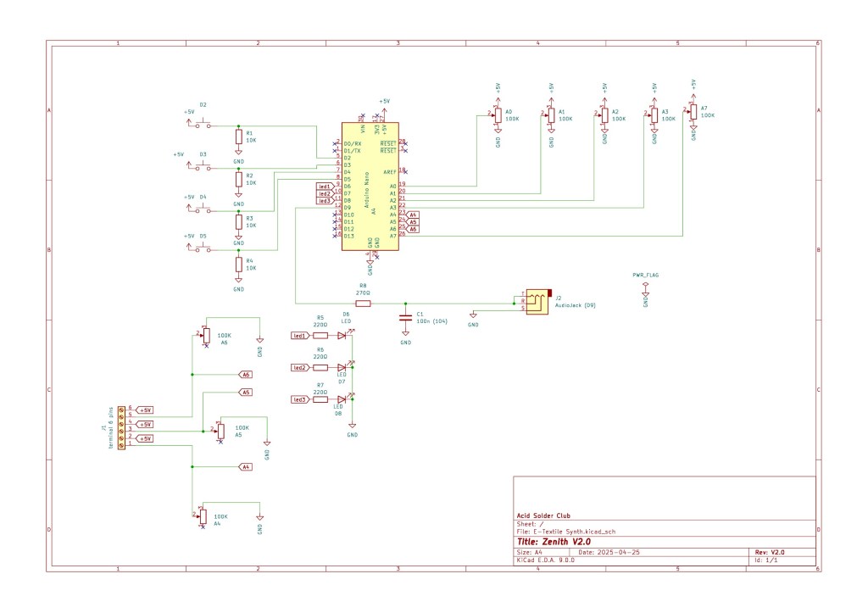This screenshot has height=613, width=868.
Task: Select the Rev: V2.0 field
Action: 771,551
